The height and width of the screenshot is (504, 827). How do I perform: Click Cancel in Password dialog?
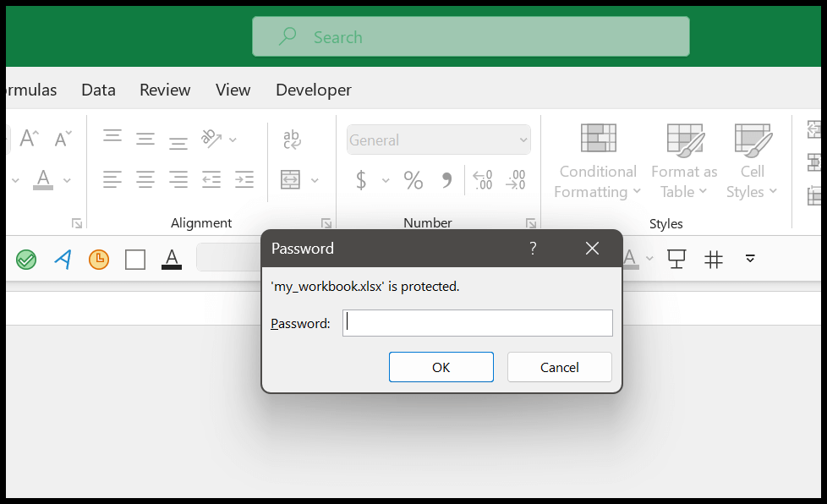pos(560,367)
